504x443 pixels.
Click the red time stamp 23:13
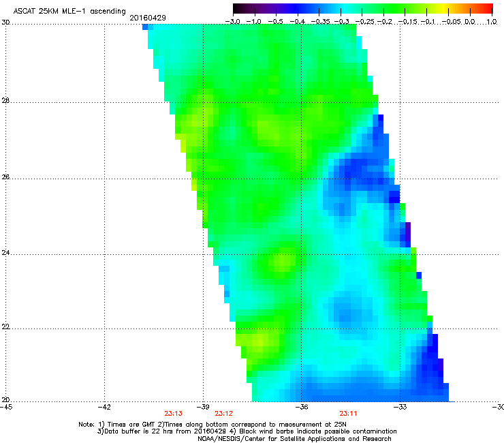[x=173, y=414]
